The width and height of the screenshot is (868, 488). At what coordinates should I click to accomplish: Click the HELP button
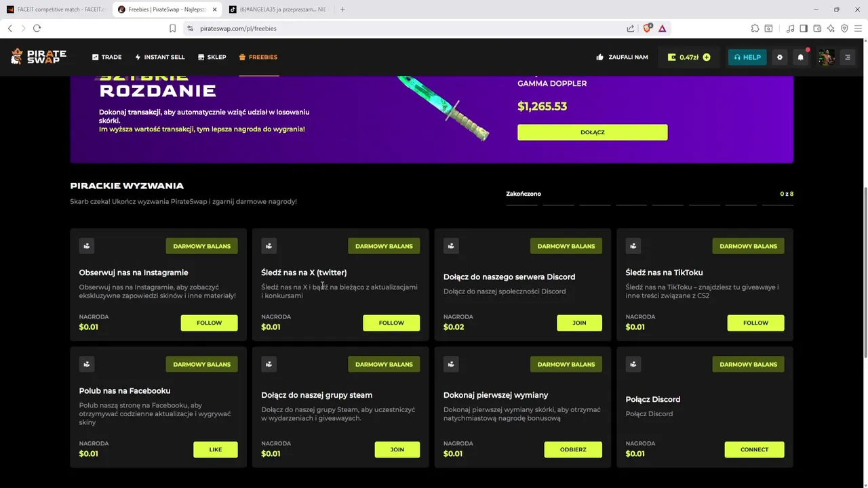click(747, 57)
